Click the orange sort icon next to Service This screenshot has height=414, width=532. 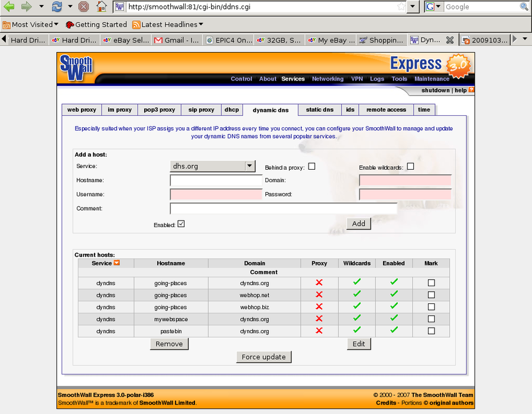tap(116, 263)
